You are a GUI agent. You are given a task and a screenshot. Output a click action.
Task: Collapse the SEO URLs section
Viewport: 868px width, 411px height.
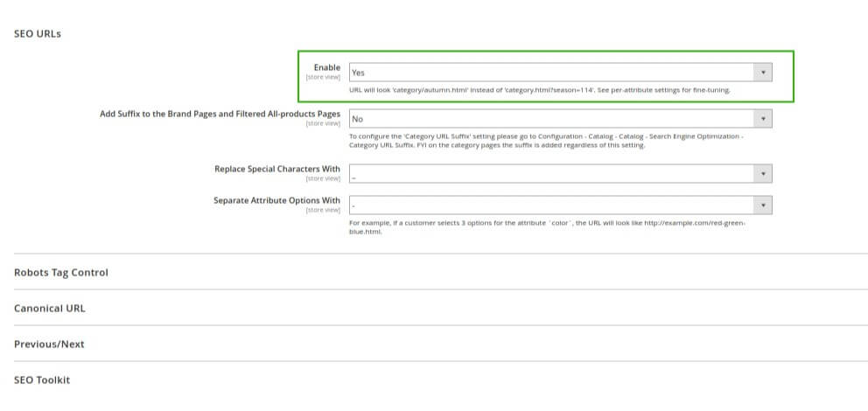pos(38,33)
